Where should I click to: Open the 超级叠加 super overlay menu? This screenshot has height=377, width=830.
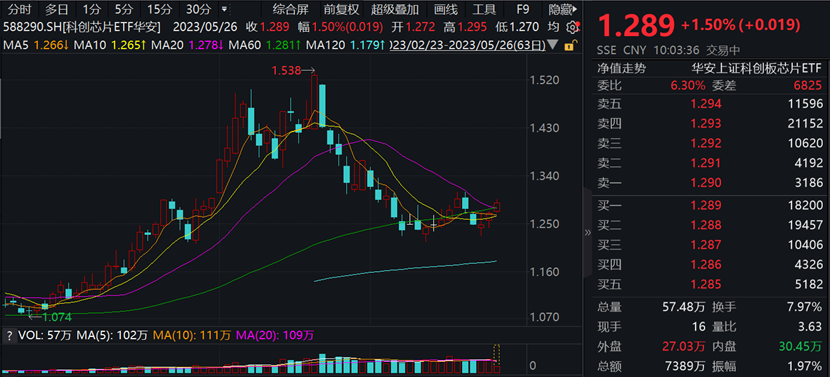click(x=395, y=9)
